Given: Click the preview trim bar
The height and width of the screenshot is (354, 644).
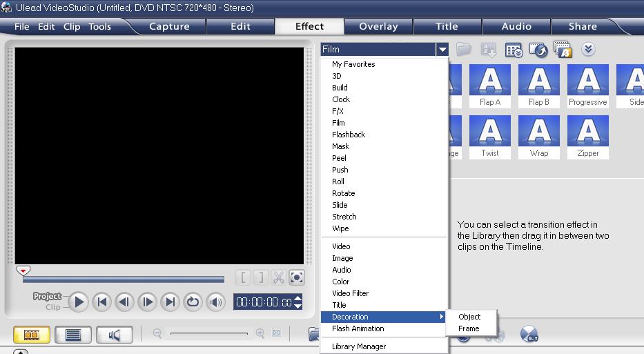Looking at the screenshot, I should (x=124, y=279).
